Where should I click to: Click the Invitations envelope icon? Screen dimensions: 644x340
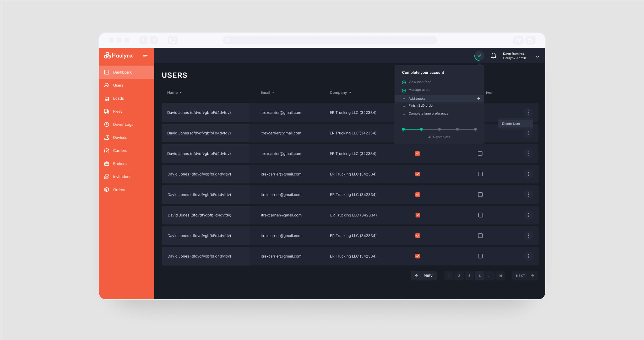[x=107, y=177]
